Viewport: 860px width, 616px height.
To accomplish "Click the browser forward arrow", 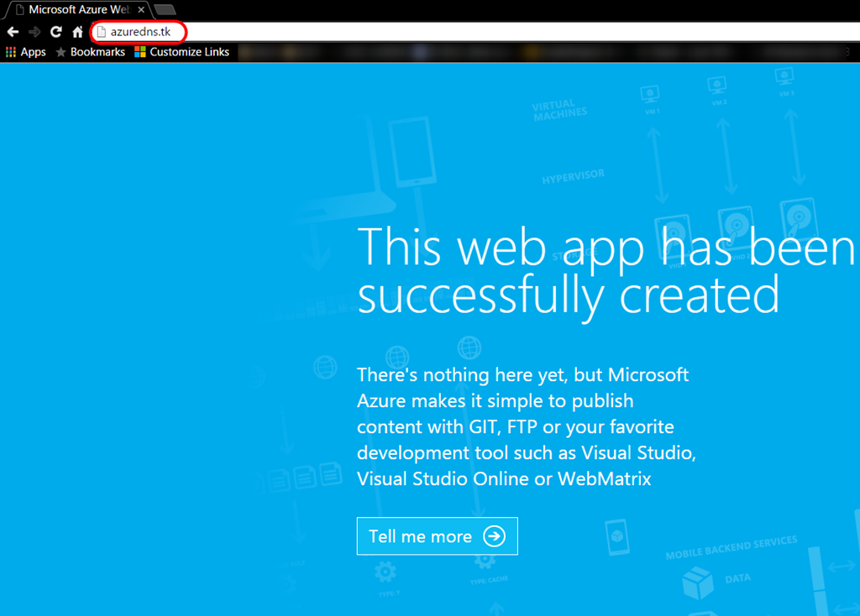I will [x=34, y=32].
